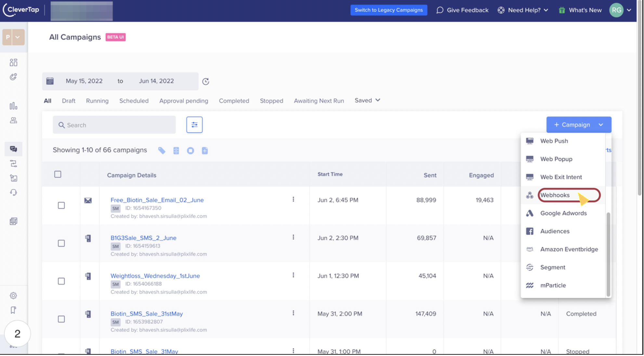Expand the Saved filters dropdown
The image size is (644, 356).
pyautogui.click(x=367, y=100)
